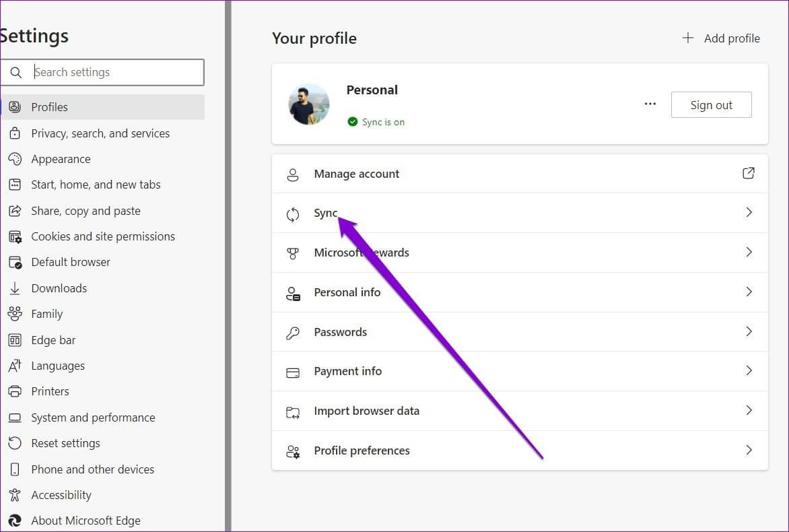Image resolution: width=789 pixels, height=532 pixels.
Task: Open the Passwords settings row
Action: (520, 332)
